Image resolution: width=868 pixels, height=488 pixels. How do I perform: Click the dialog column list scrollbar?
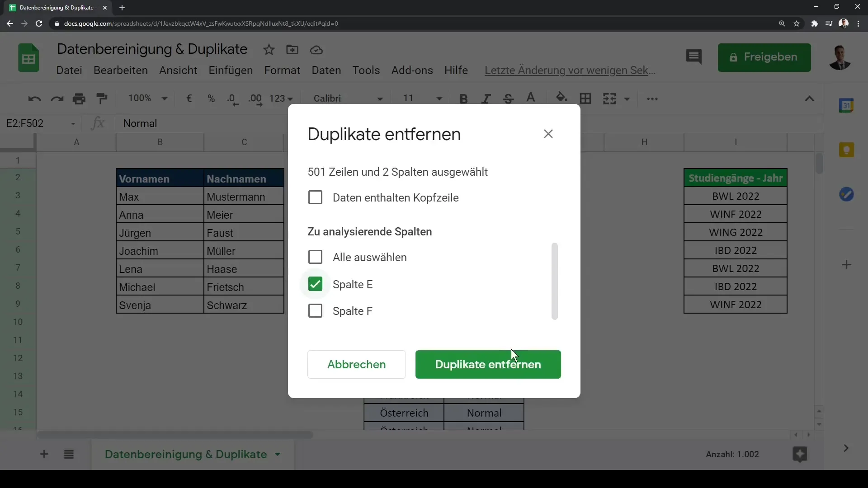coord(555,281)
